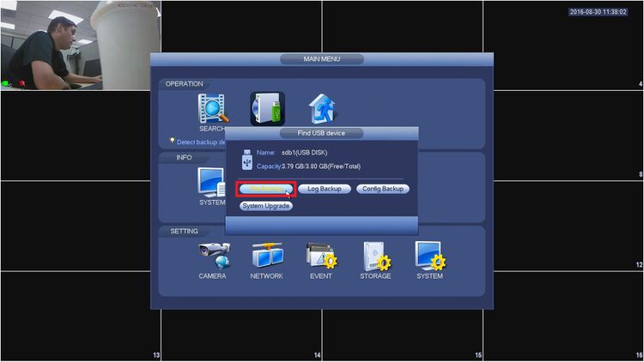The image size is (644, 362).
Task: Open Camera settings icon
Action: pyautogui.click(x=215, y=256)
